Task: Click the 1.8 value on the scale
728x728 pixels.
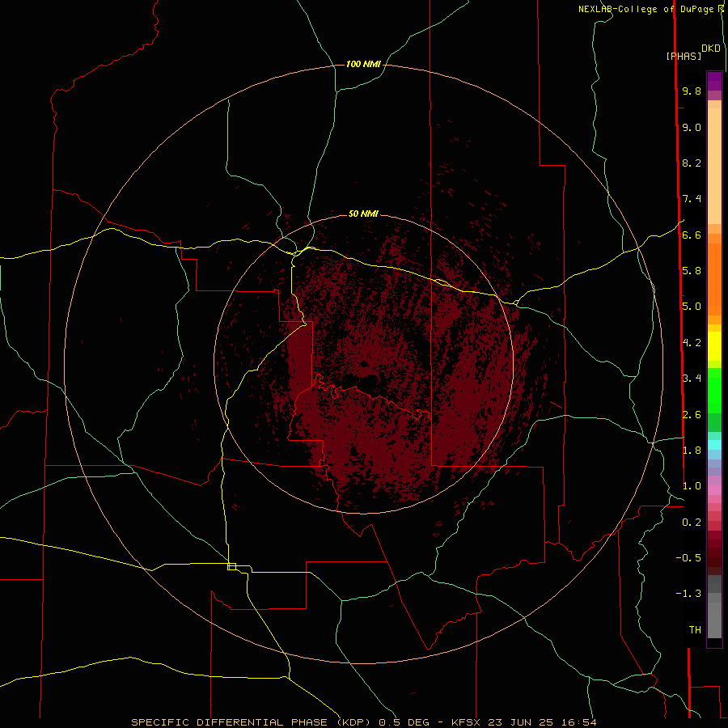Action: (692, 451)
